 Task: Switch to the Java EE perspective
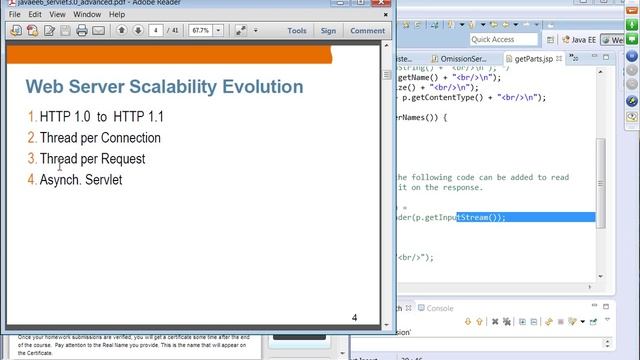[580, 40]
